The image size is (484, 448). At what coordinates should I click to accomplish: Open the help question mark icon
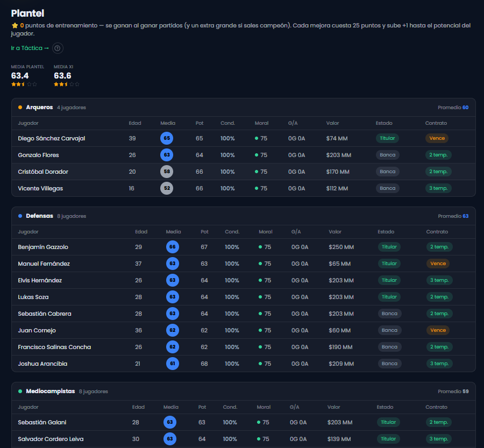(58, 48)
